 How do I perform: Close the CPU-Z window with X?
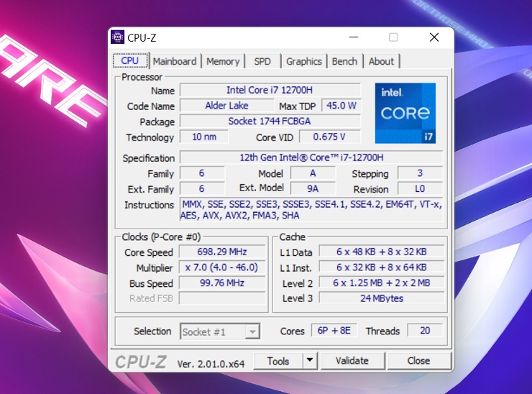434,37
